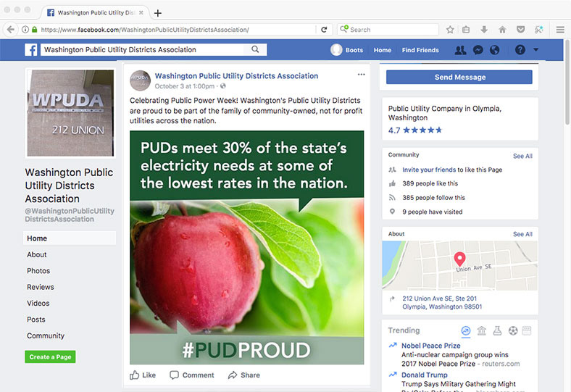Open the notifications globe icon
This screenshot has width=571, height=392.
(x=494, y=50)
